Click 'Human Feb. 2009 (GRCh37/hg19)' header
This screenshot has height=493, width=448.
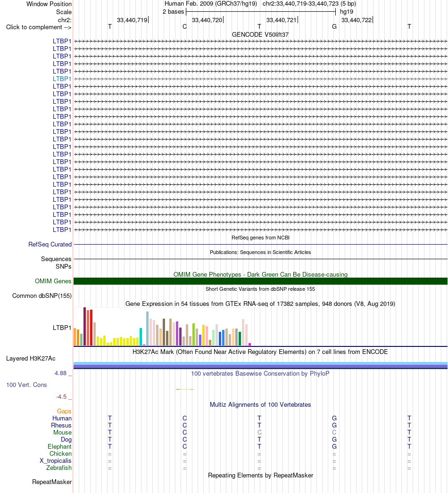click(x=211, y=4)
